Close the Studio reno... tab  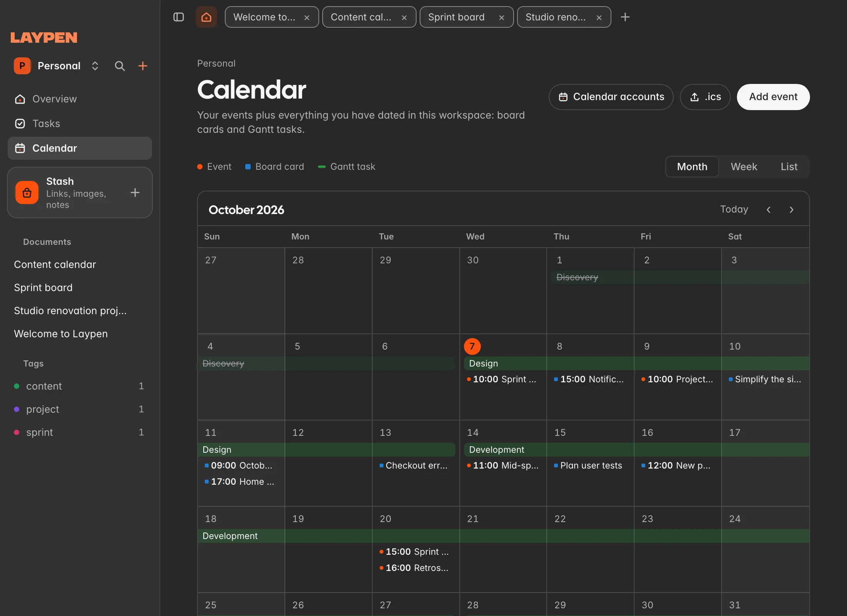(599, 17)
